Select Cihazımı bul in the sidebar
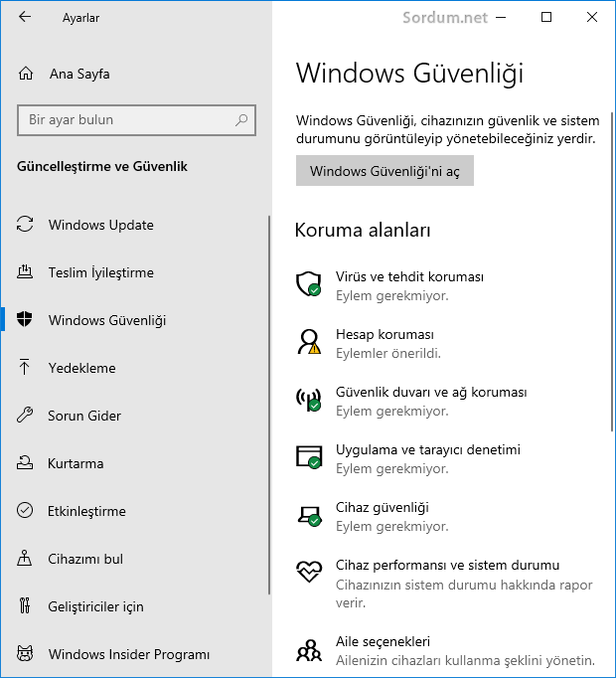616x678 pixels. point(85,559)
